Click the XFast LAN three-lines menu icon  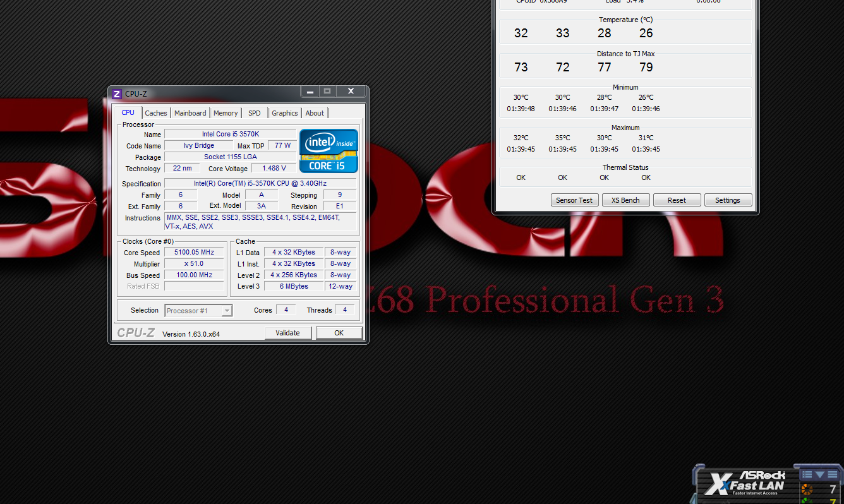[833, 474]
